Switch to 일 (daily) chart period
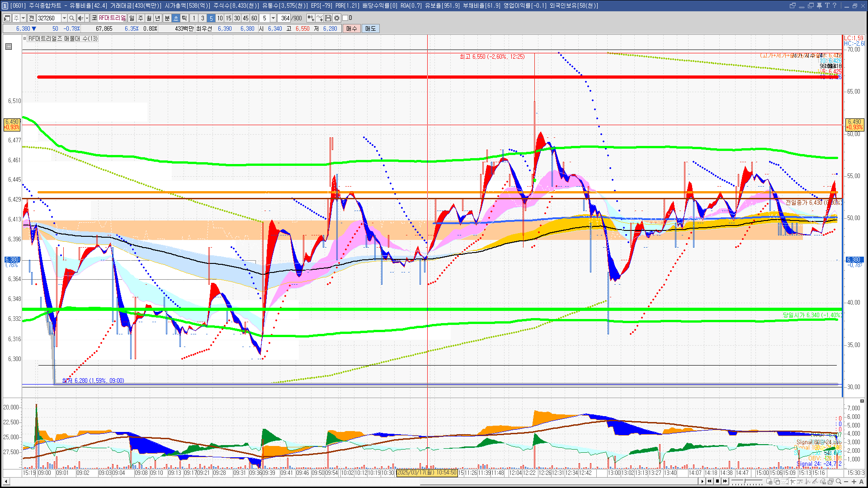 [132, 18]
